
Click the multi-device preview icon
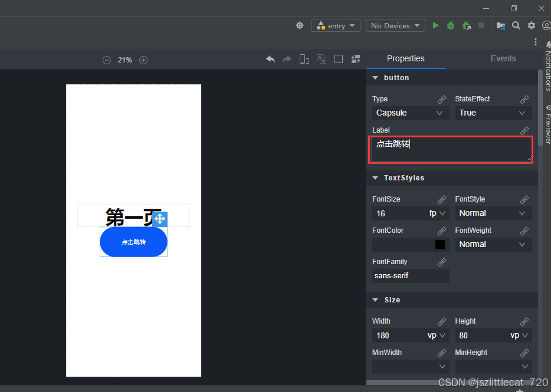coord(304,59)
